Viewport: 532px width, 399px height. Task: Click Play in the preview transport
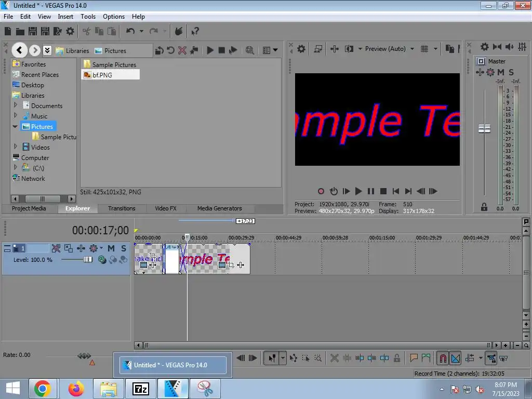pos(358,191)
